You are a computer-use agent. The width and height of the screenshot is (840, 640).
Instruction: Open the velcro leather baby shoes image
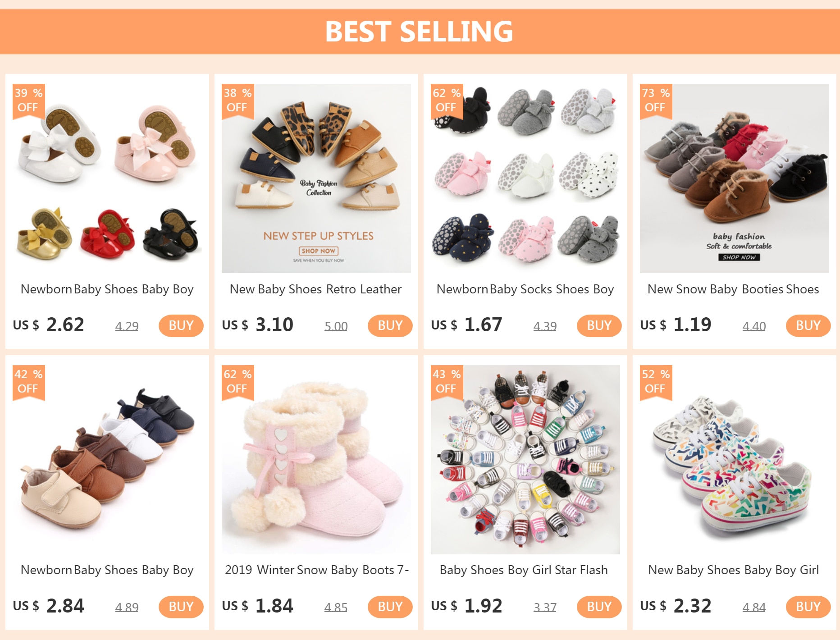tap(107, 460)
